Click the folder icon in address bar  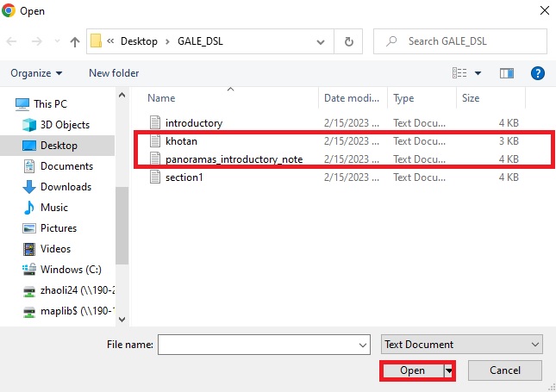click(x=96, y=41)
